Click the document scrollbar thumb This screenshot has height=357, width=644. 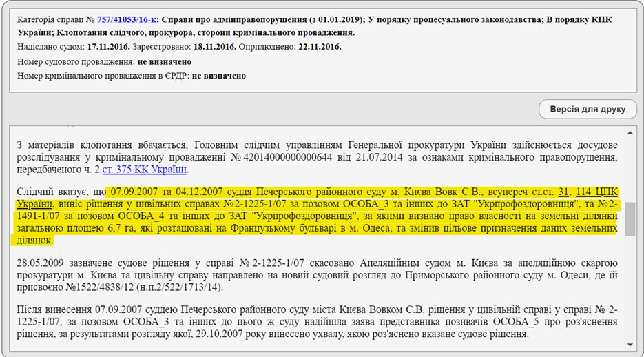coord(630,220)
